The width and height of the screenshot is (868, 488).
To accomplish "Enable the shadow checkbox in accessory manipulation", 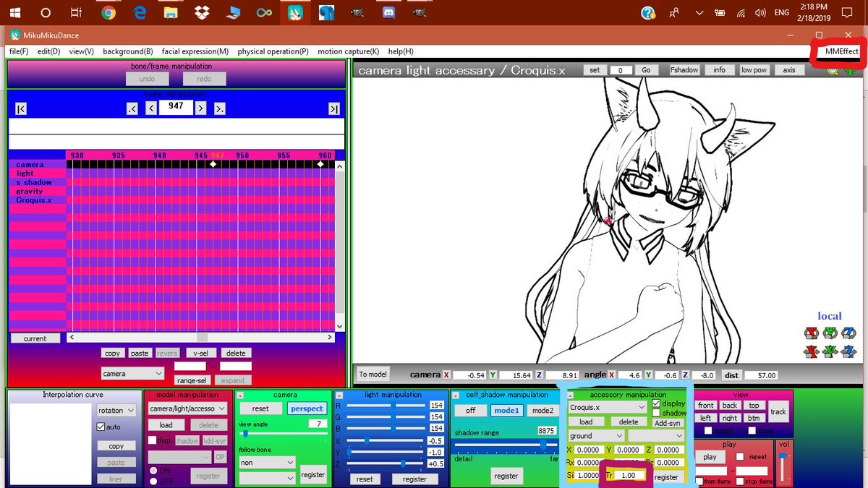I will pos(656,413).
